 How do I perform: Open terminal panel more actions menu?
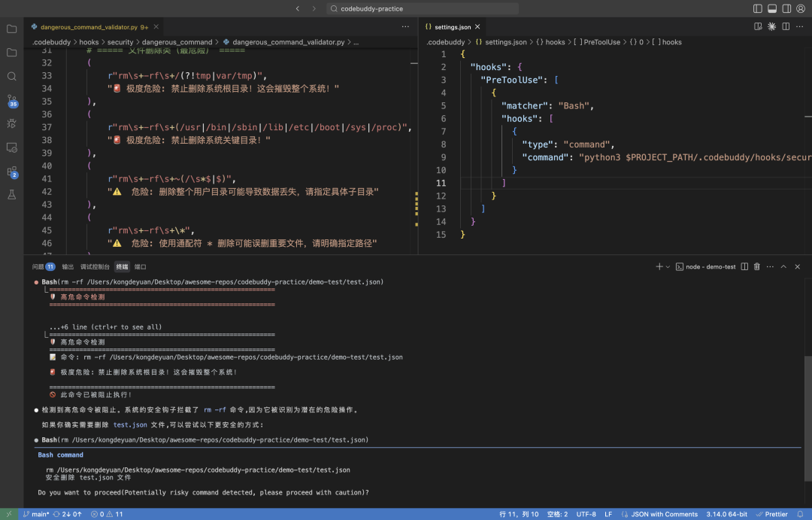point(770,266)
